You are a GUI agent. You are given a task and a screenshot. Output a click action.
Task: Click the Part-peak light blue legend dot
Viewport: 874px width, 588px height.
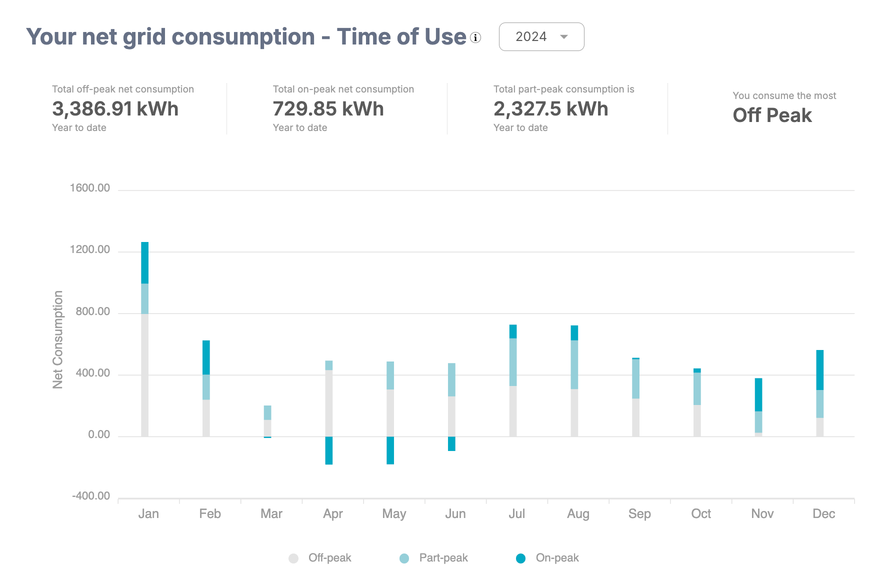pos(404,558)
